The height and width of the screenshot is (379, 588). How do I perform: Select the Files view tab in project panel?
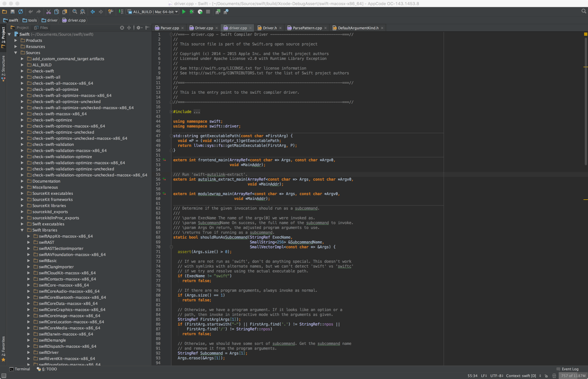pos(41,28)
